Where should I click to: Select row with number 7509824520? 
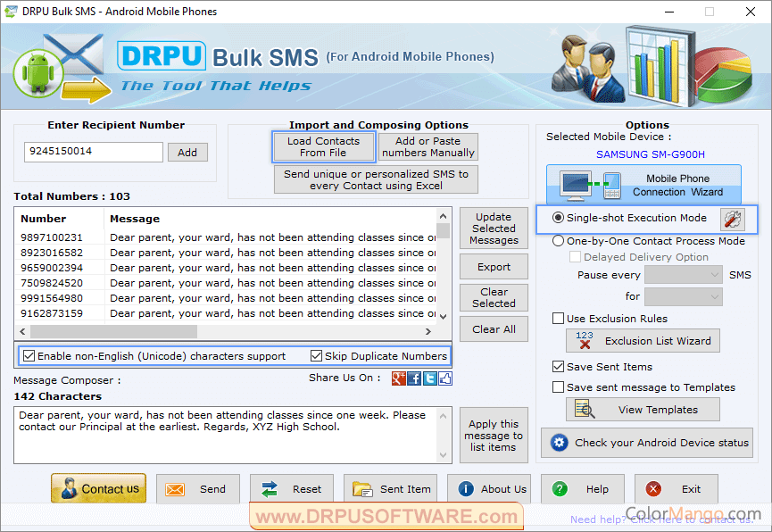coord(226,283)
